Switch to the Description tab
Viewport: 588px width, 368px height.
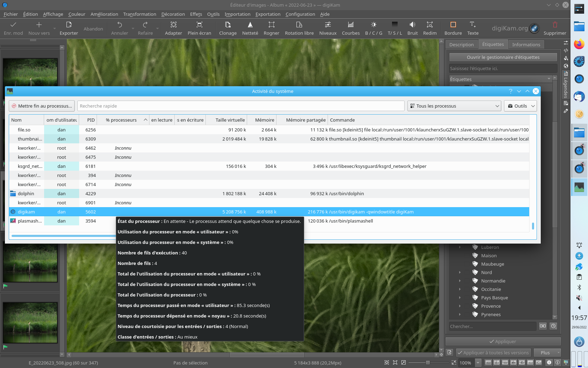(x=461, y=45)
